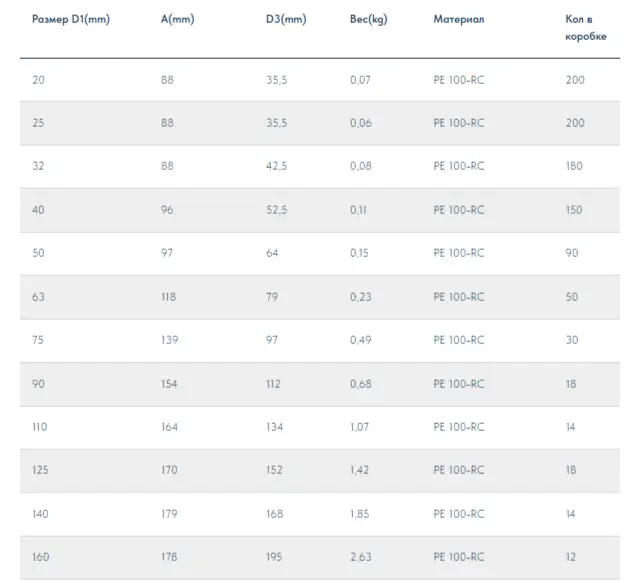Select the "Кол в коробке" column header
The height and width of the screenshot is (583, 631).
(585, 27)
